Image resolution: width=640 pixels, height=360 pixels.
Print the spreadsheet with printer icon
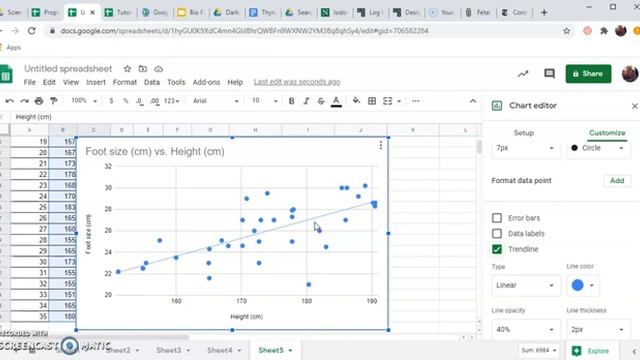(x=39, y=101)
